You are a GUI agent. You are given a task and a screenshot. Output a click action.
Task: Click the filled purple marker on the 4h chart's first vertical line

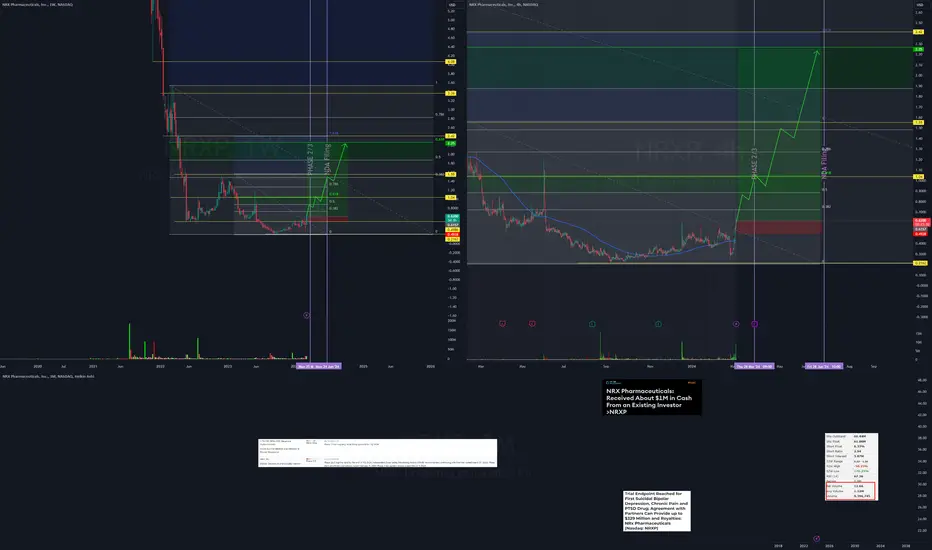click(754, 324)
